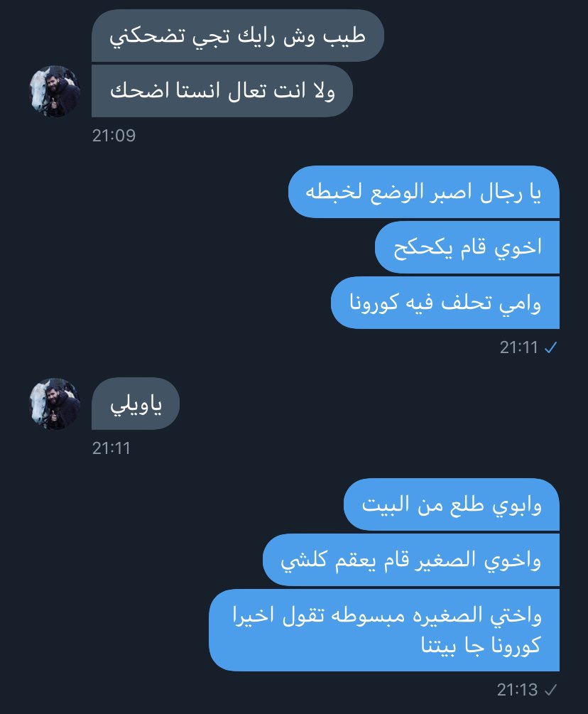The width and height of the screenshot is (588, 714).
Task: Tap the word انستا in second received message
Action: [x=197, y=91]
